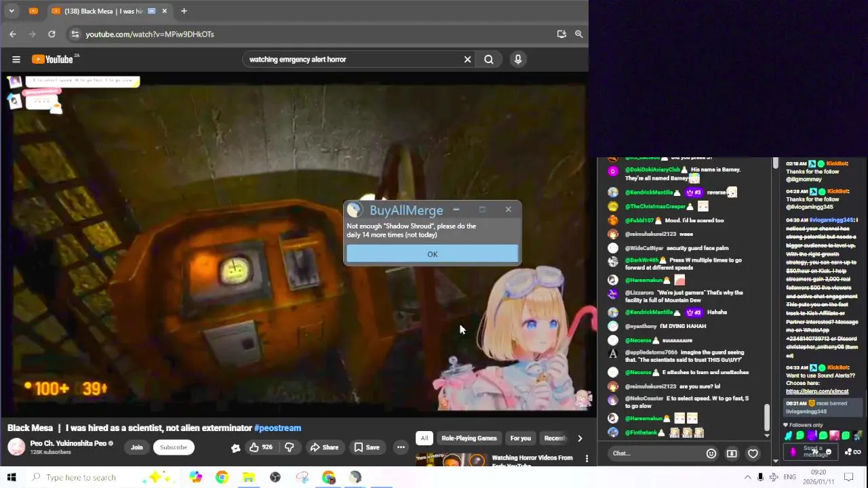The height and width of the screenshot is (488, 868).
Task: Open menu for Watching Horror Videos suggestion
Action: 587,460
